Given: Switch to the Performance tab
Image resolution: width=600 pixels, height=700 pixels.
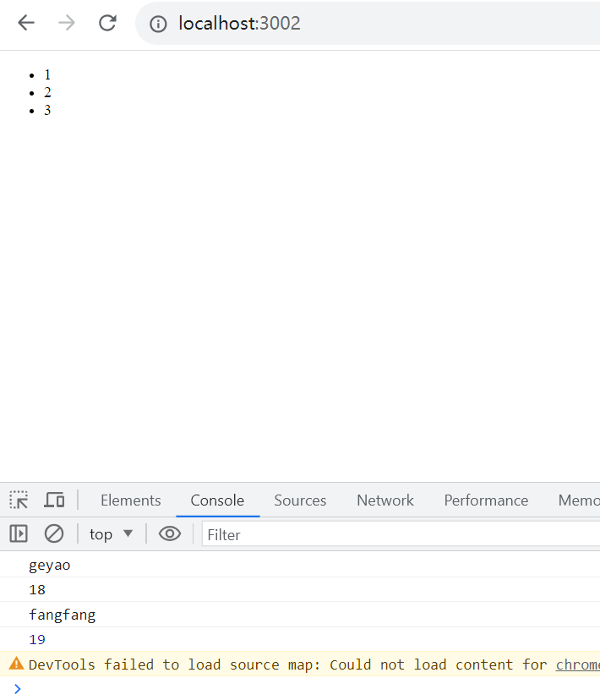Looking at the screenshot, I should [x=486, y=500].
